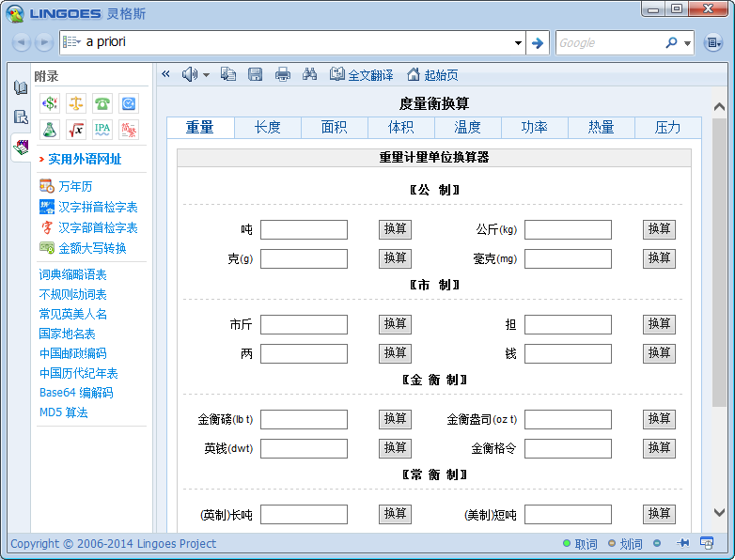Viewport: 735px width, 560px height.
Task: Open 中国历代纪年表 link
Action: click(x=78, y=373)
